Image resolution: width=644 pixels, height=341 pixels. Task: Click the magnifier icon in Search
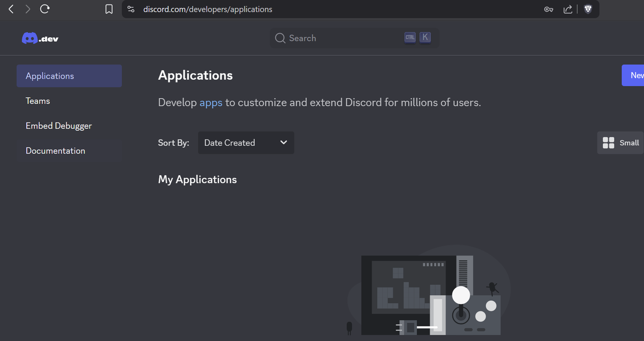280,38
